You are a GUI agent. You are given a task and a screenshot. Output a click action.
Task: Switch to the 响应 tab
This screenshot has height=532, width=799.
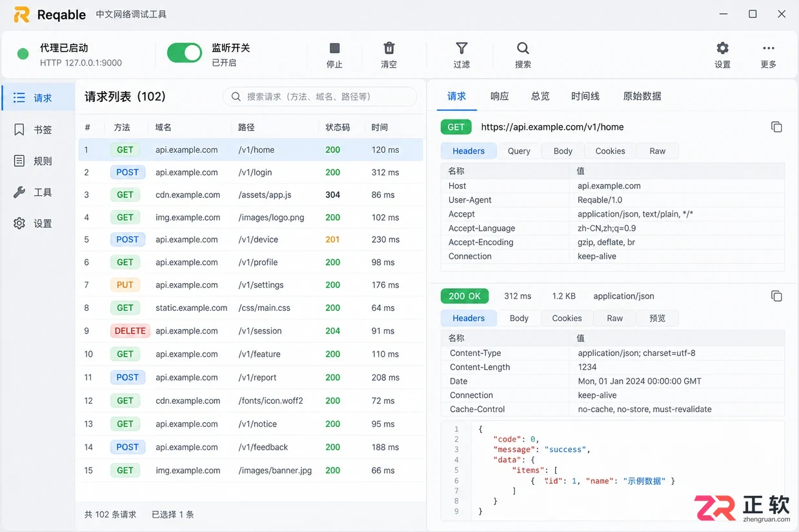pyautogui.click(x=500, y=96)
